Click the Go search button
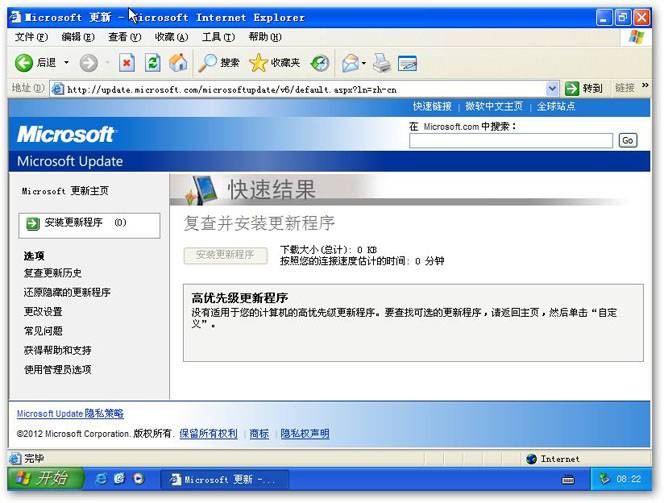The image size is (664, 503). (x=628, y=141)
